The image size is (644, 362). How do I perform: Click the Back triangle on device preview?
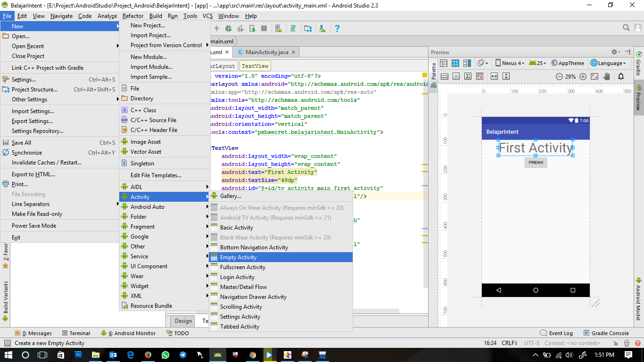pyautogui.click(x=499, y=290)
